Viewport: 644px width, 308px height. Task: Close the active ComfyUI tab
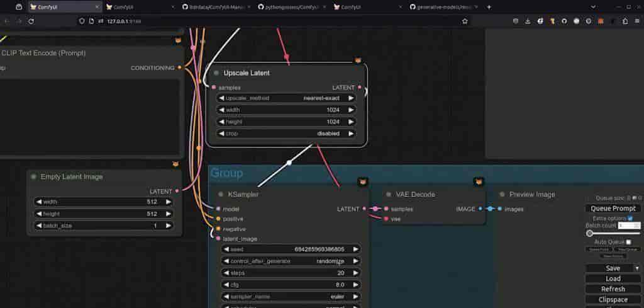[97, 7]
